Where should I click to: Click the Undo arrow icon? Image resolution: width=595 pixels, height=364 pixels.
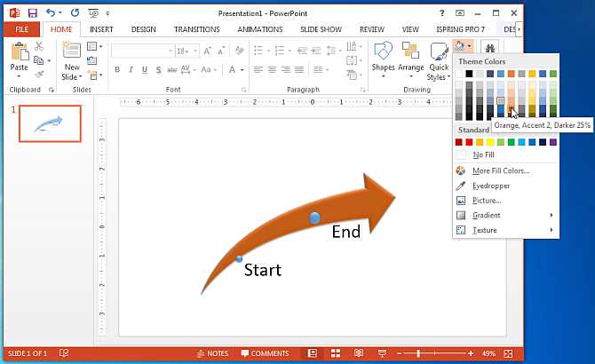click(x=51, y=13)
